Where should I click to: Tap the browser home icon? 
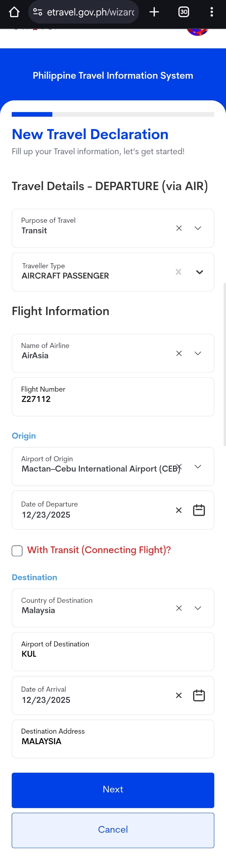14,12
